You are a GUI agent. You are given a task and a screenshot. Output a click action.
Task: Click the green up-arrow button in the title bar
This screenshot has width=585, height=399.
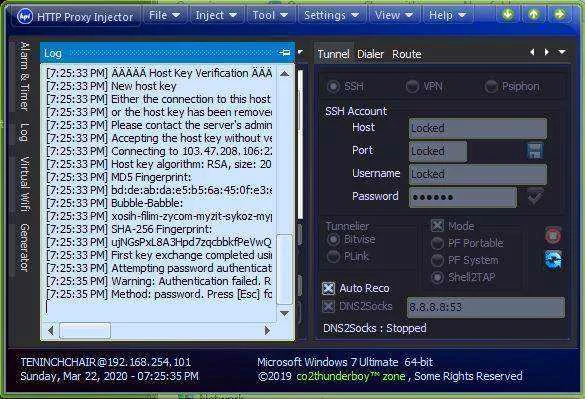(534, 15)
